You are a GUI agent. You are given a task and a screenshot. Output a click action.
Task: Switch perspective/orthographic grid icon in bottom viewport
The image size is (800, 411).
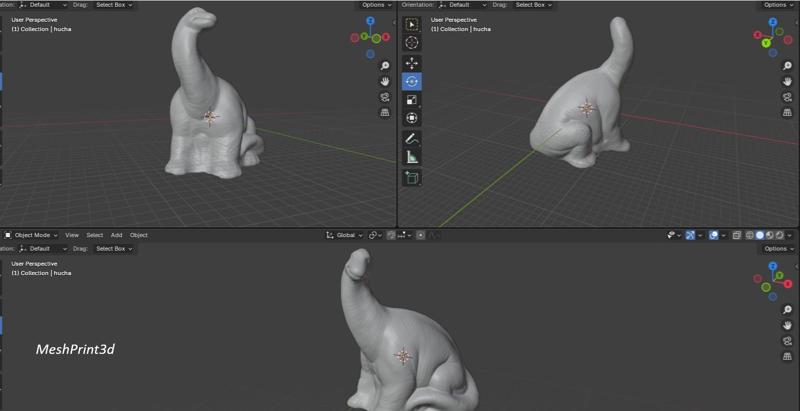pos(787,356)
